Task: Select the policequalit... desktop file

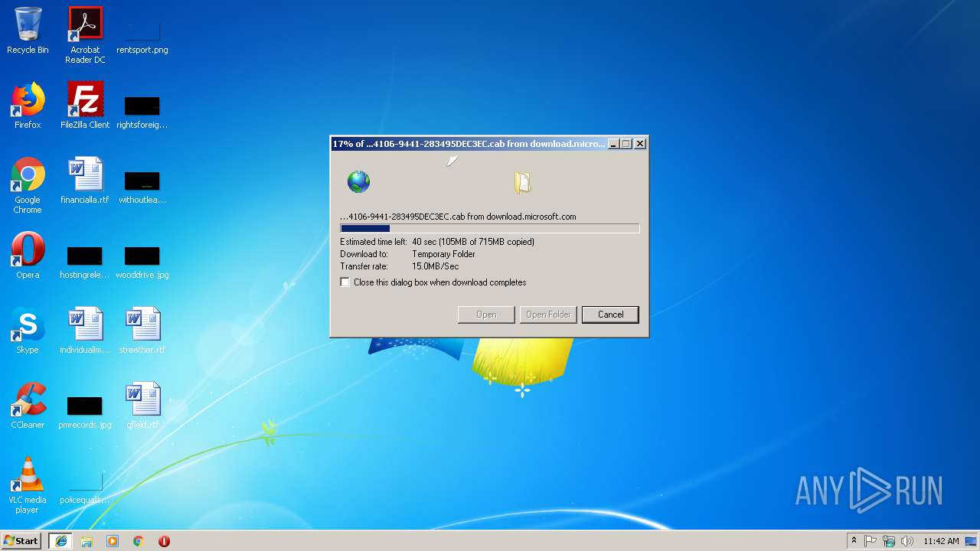Action: point(85,486)
